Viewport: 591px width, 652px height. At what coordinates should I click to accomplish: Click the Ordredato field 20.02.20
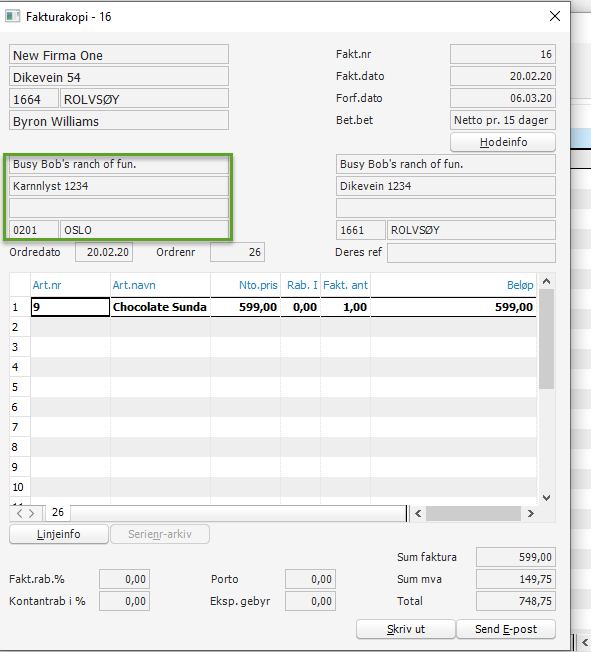pos(104,252)
